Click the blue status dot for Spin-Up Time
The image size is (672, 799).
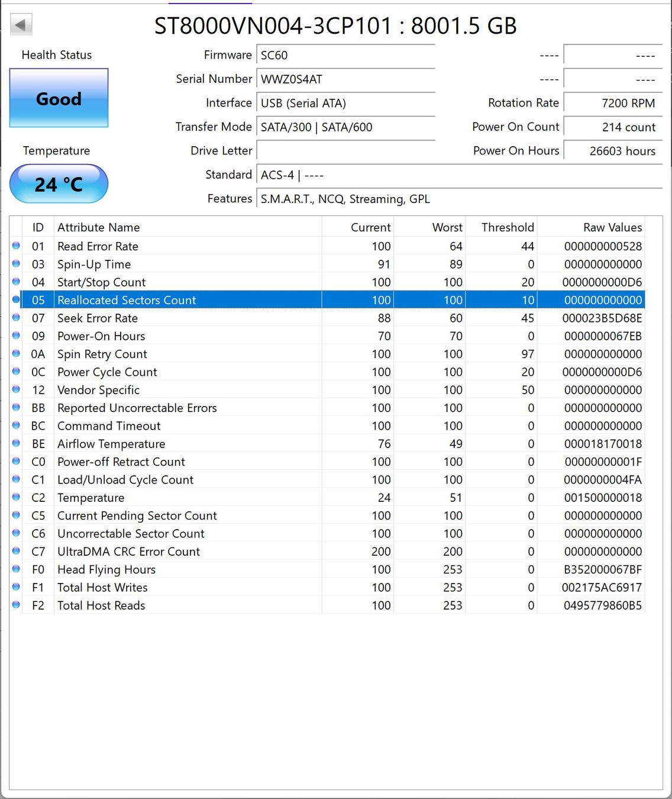(16, 263)
